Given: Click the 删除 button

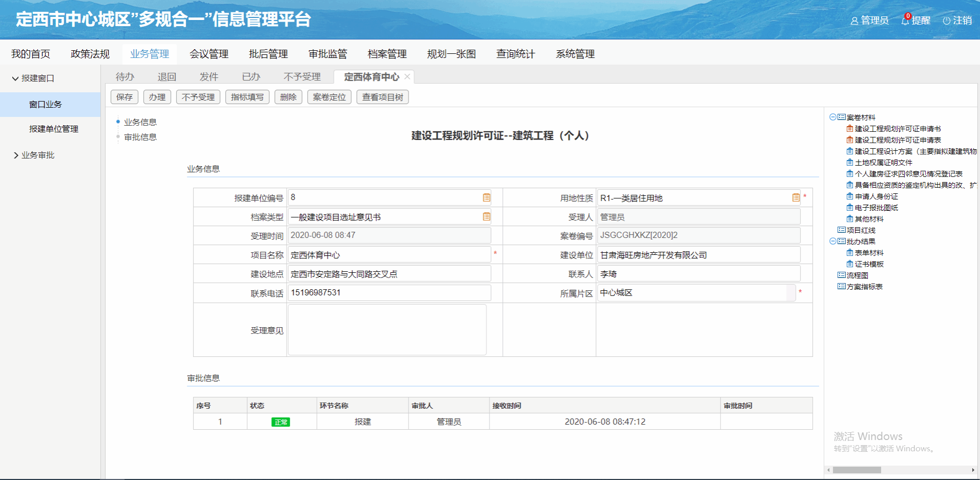Looking at the screenshot, I should (289, 97).
